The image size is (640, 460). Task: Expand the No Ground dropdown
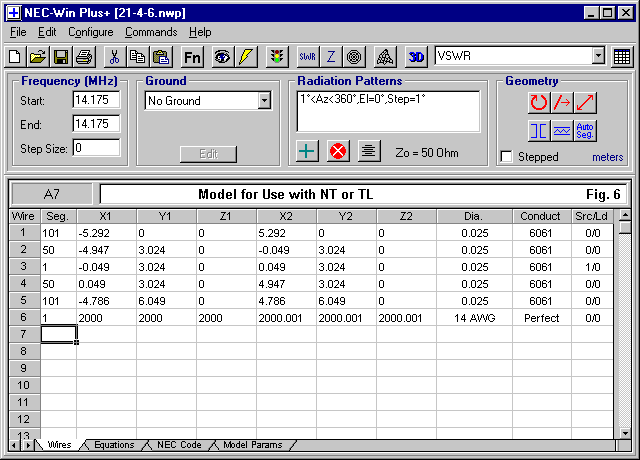[x=264, y=100]
